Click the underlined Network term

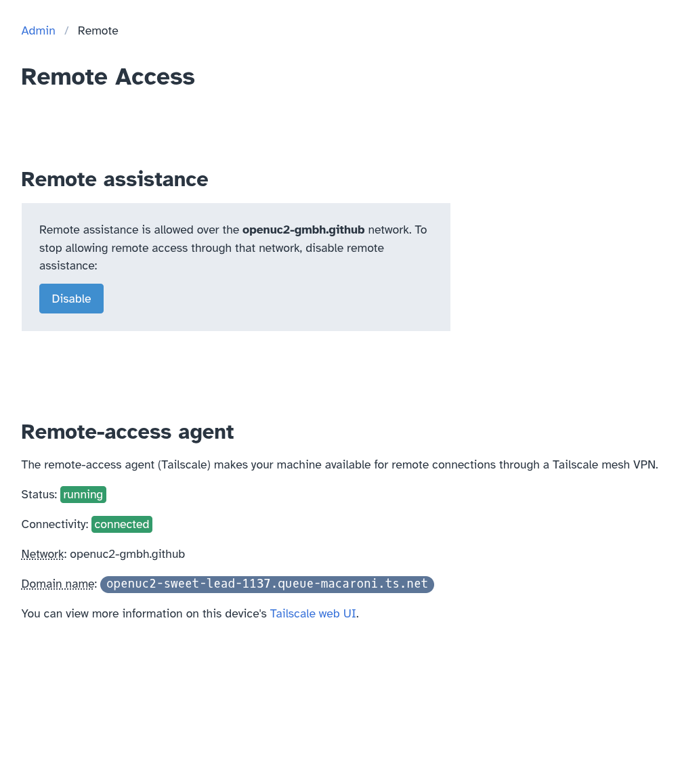42,554
